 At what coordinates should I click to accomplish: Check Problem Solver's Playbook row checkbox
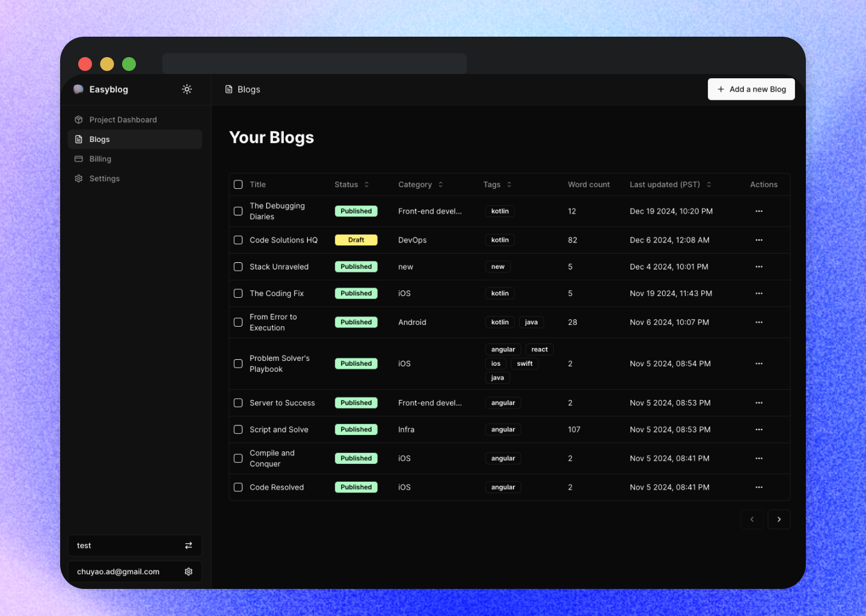click(x=238, y=363)
